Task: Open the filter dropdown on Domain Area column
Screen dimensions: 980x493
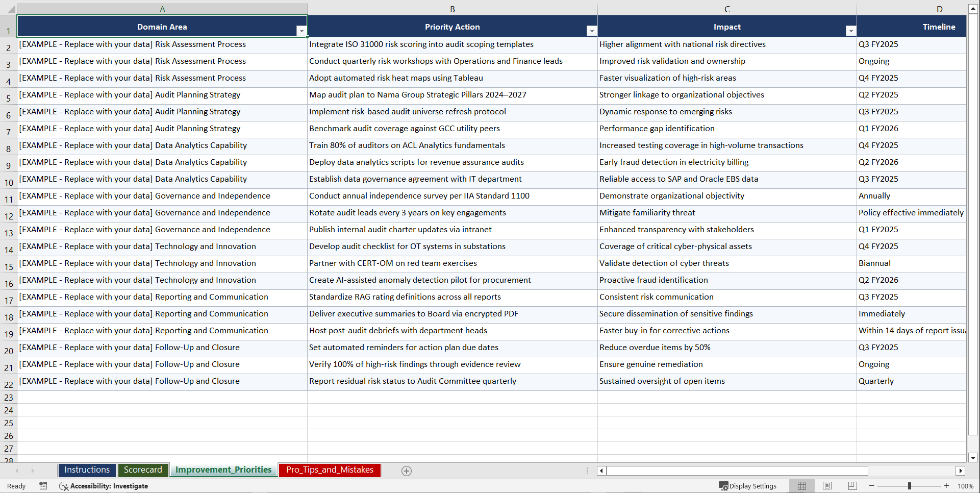Action: tap(301, 31)
